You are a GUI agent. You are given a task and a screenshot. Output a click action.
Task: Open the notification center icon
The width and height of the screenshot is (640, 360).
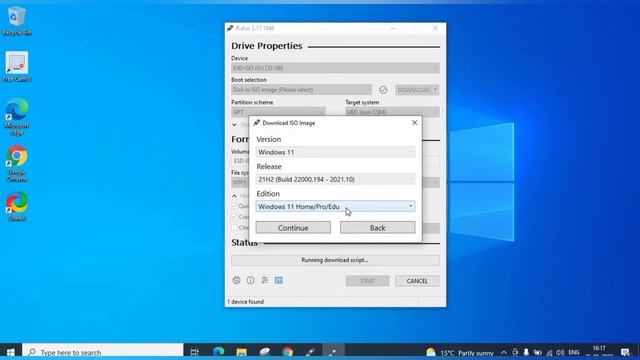coord(625,352)
